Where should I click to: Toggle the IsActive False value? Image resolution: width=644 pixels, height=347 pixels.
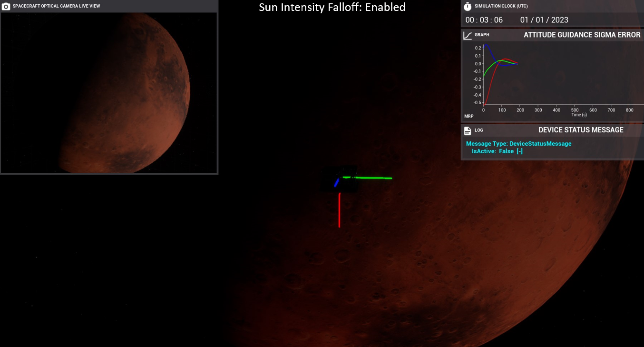pyautogui.click(x=506, y=151)
